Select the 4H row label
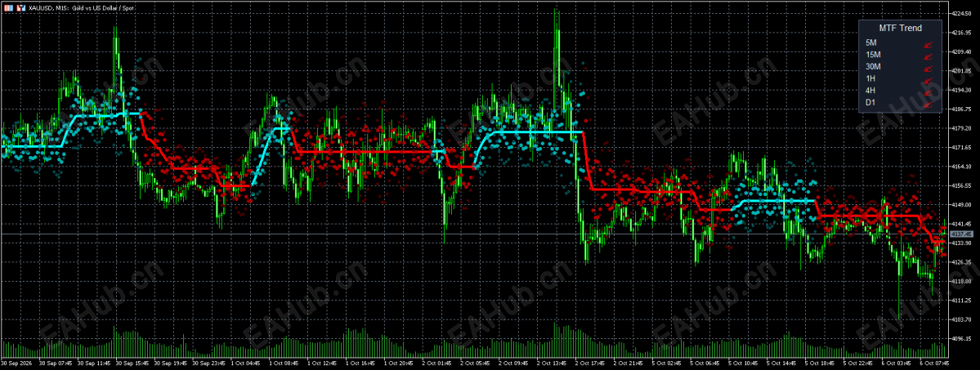The image size is (980, 370). click(870, 90)
